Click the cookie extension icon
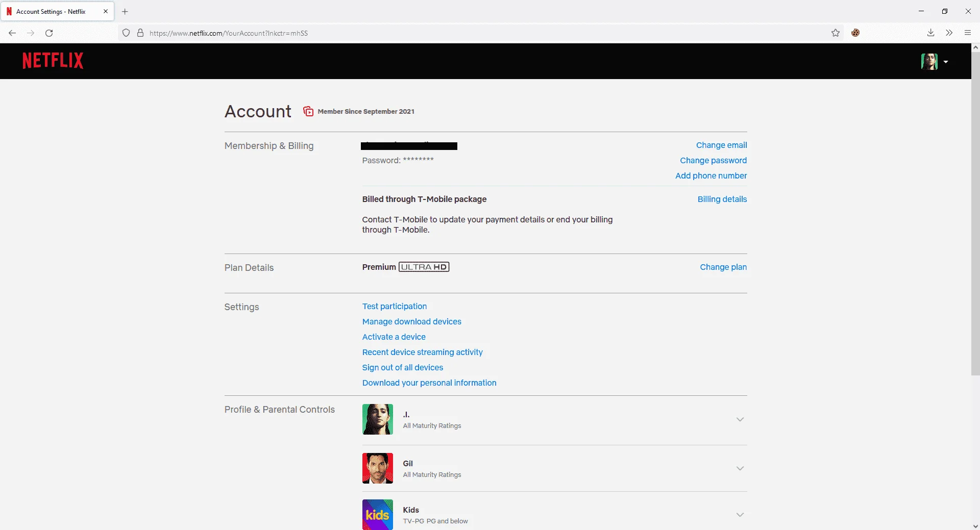Image resolution: width=980 pixels, height=530 pixels. pyautogui.click(x=855, y=33)
